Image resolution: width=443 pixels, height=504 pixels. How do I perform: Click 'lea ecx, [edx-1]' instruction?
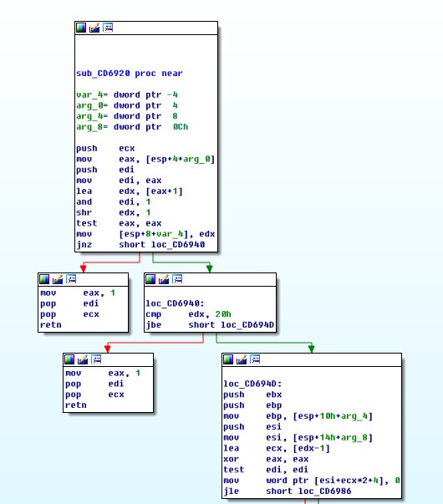click(277, 448)
